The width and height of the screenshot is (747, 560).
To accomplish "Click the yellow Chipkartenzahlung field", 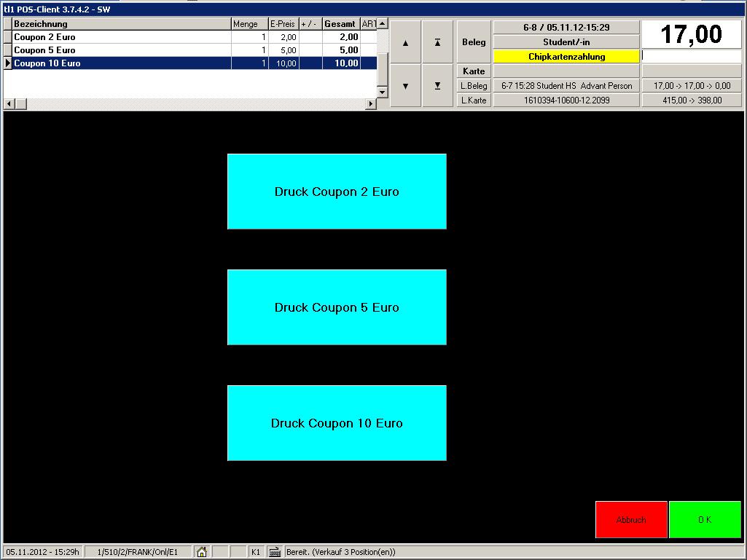I will click(566, 57).
